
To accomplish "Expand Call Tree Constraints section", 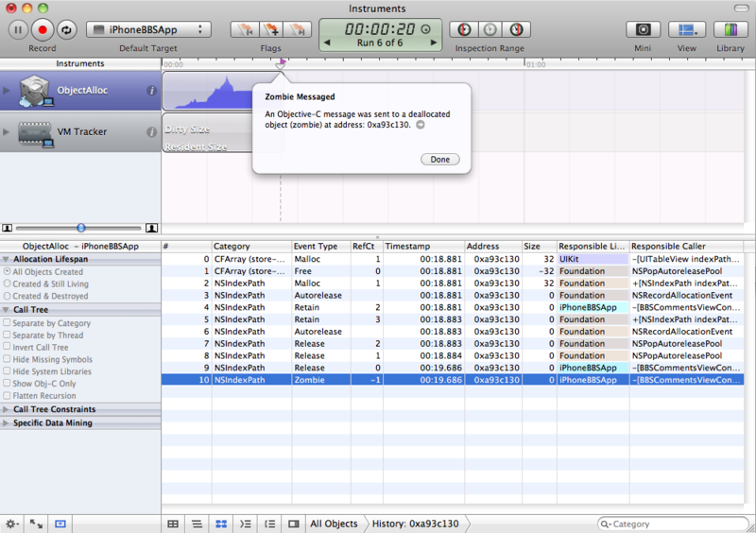I will 6,409.
